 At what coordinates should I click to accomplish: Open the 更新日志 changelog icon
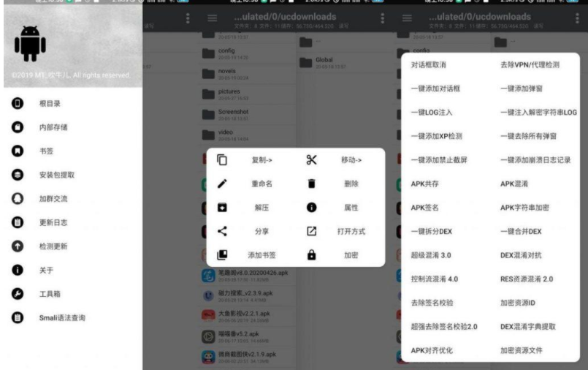tap(18, 222)
